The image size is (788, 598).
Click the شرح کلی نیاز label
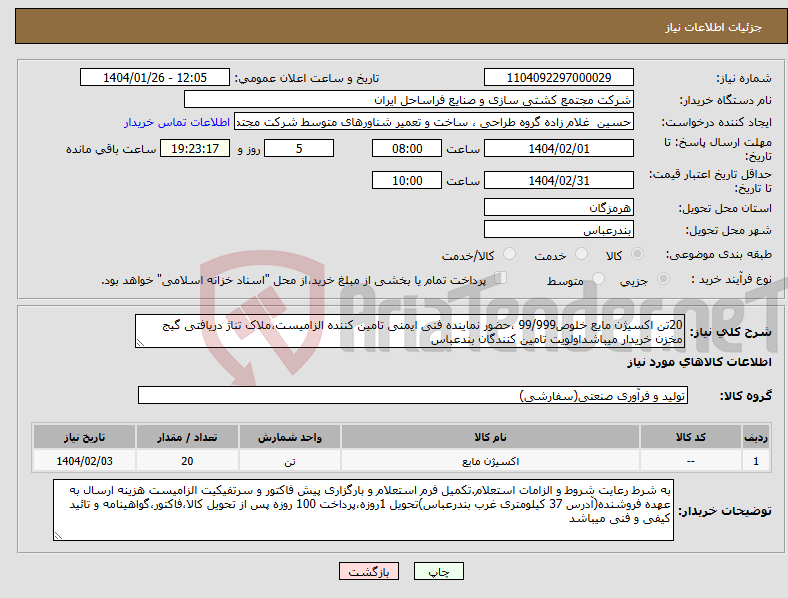click(731, 332)
